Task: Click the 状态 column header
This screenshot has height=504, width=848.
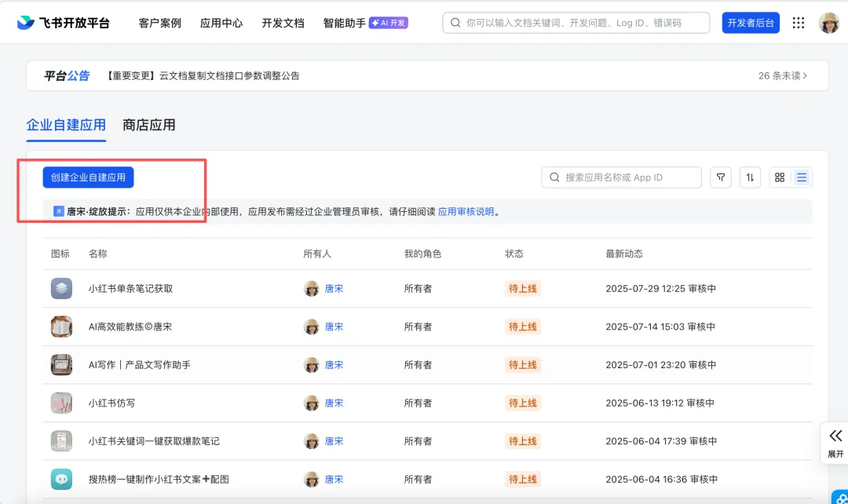Action: (514, 254)
